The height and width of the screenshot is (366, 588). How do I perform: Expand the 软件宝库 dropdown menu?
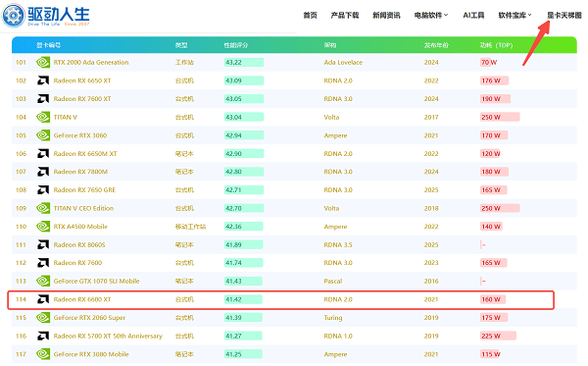coord(514,16)
